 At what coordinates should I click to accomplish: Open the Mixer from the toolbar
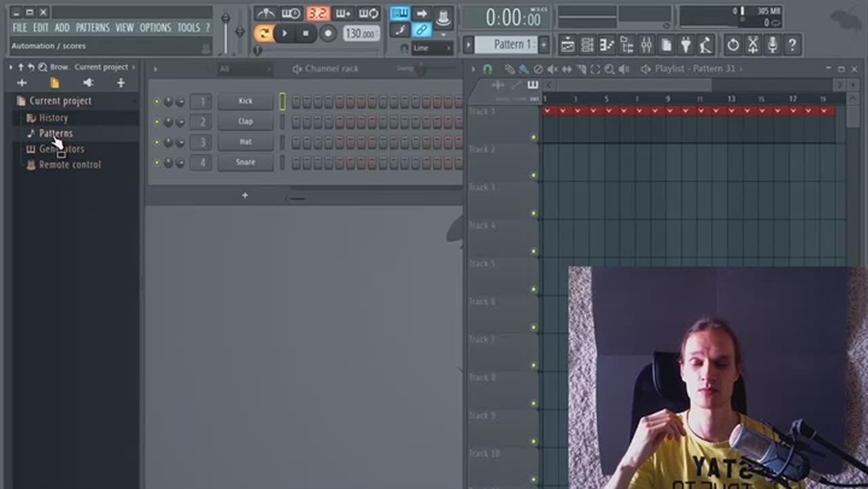[x=646, y=45]
